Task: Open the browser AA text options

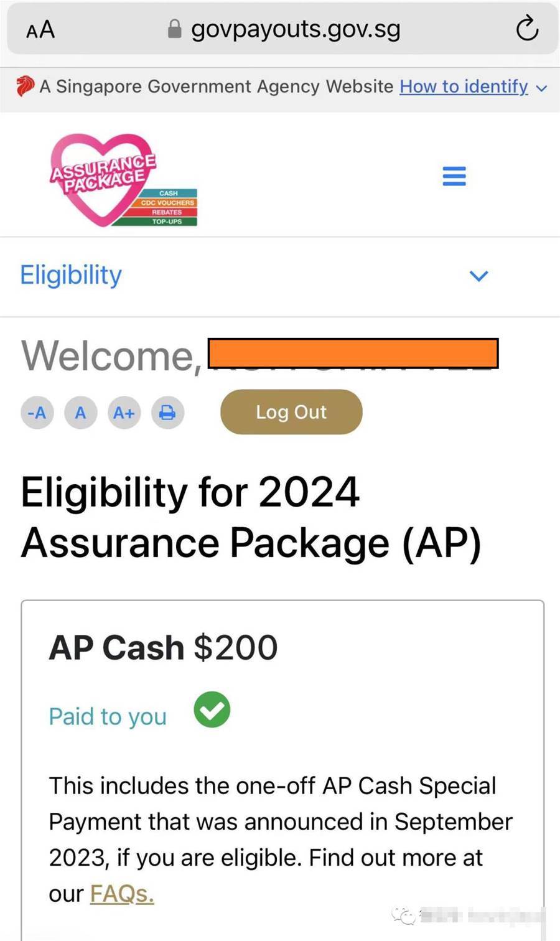Action: [x=40, y=29]
